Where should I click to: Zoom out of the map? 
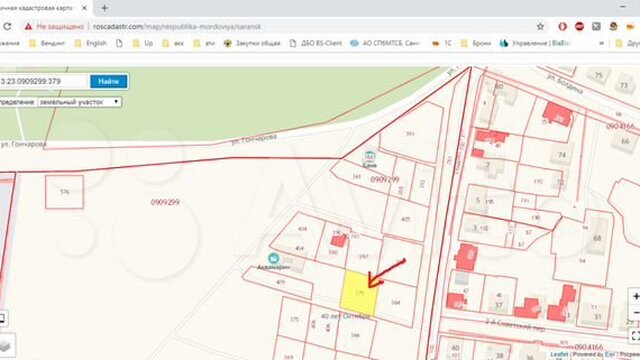[635, 312]
